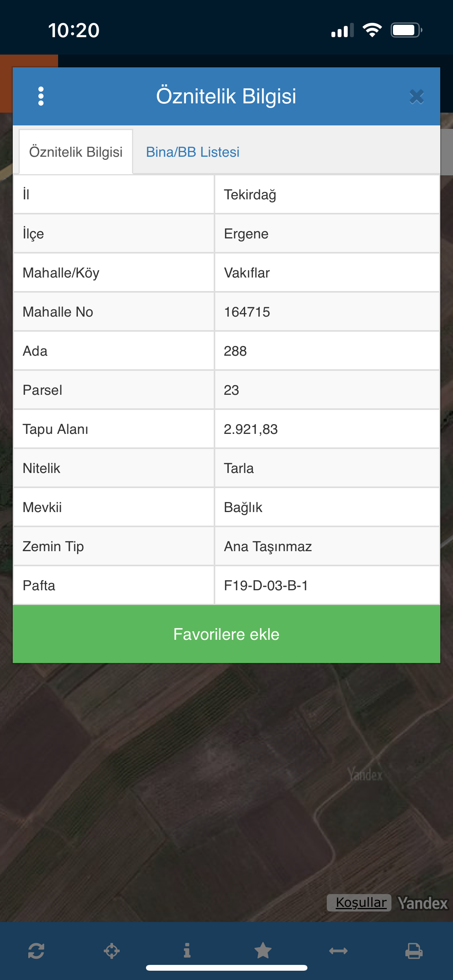Tap the Tapu Alanı value 2.921,83

(x=251, y=429)
